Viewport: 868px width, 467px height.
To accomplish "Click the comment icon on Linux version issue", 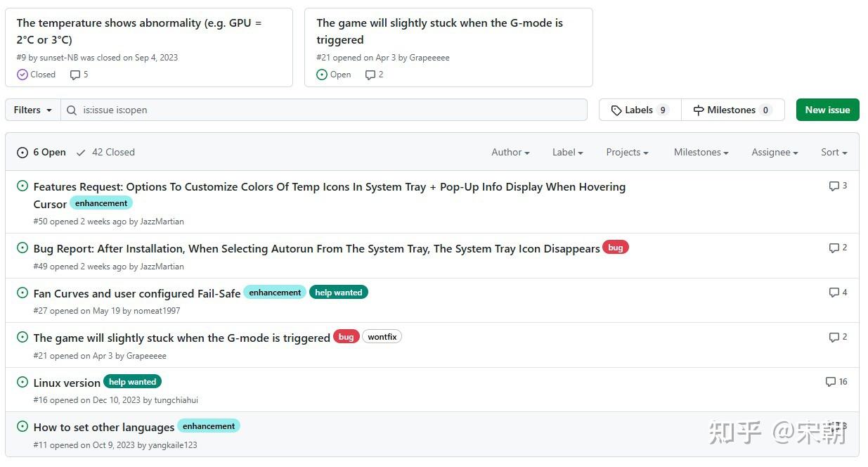I will coord(831,382).
